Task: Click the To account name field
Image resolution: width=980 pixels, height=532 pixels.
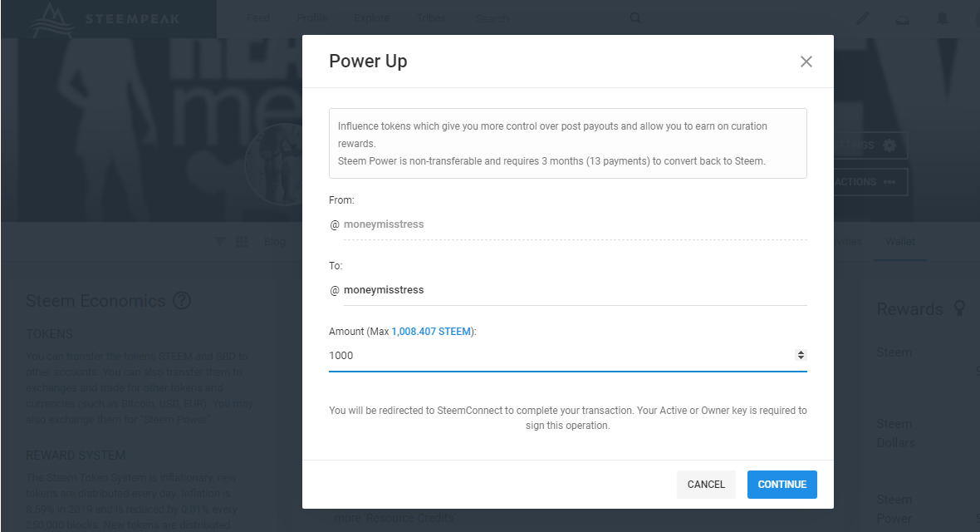Action: (573, 290)
